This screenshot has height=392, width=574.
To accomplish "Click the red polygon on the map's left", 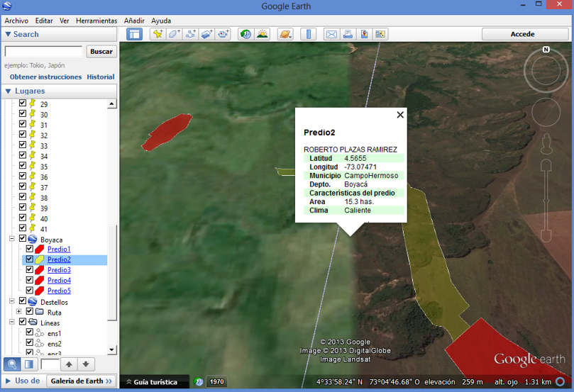I will pyautogui.click(x=167, y=132).
